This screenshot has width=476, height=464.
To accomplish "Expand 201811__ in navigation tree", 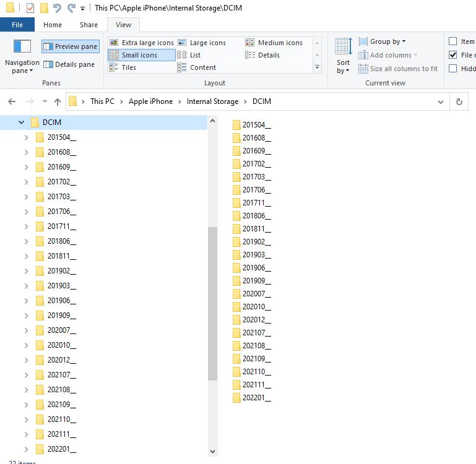I will pos(27,256).
